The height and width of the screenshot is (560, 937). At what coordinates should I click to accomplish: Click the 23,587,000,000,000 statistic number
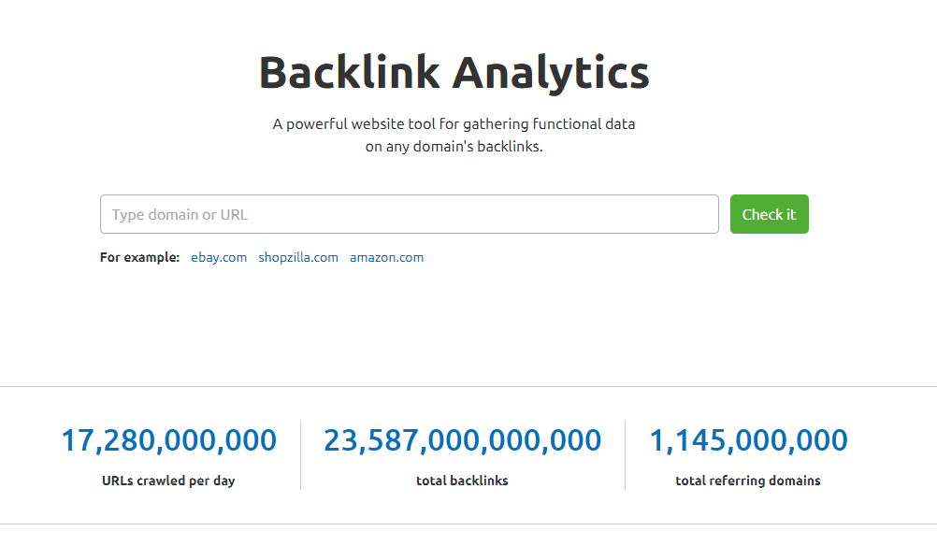[462, 440]
